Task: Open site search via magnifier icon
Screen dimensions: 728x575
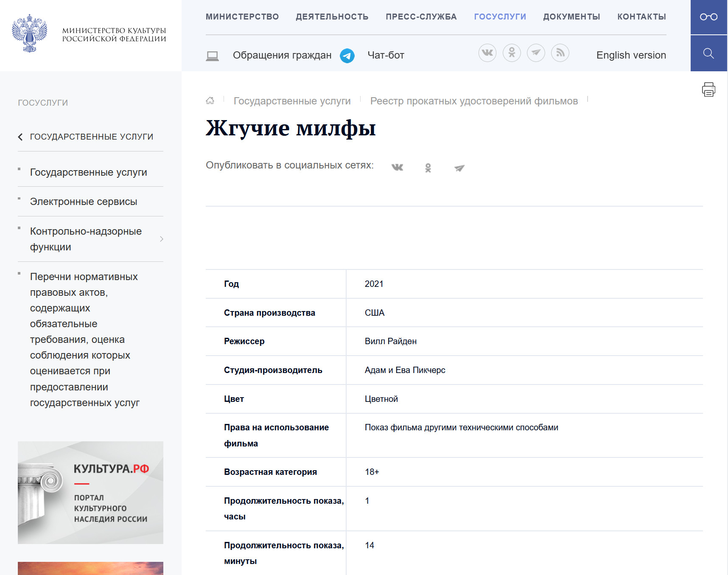Action: click(708, 53)
